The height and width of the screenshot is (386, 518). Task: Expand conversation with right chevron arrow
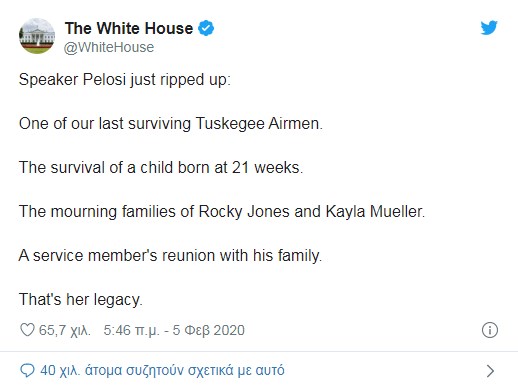point(490,371)
